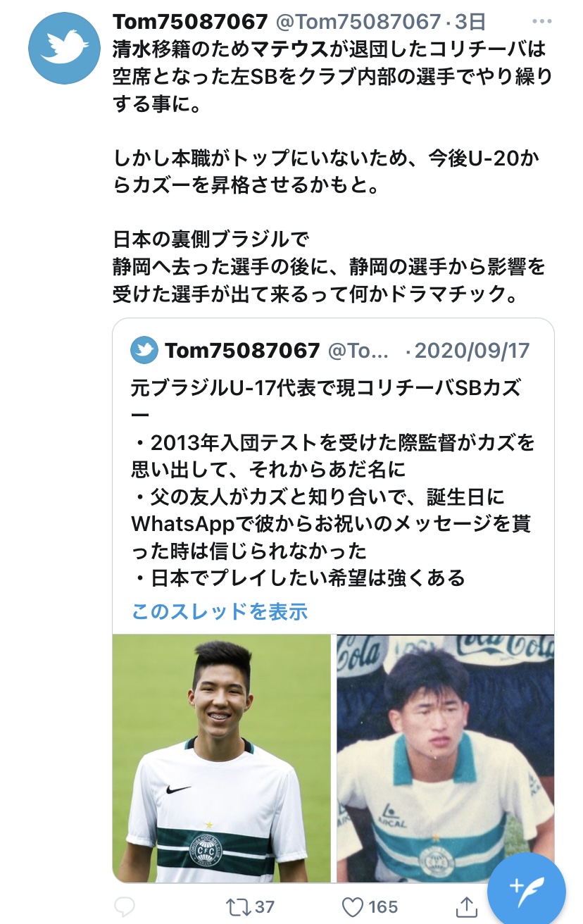This screenshot has width=583, height=924.
Task: Like the tweet with the heart icon
Action: 353,906
